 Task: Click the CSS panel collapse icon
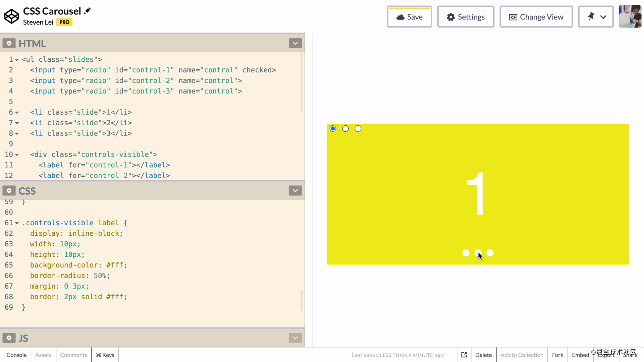click(x=296, y=190)
